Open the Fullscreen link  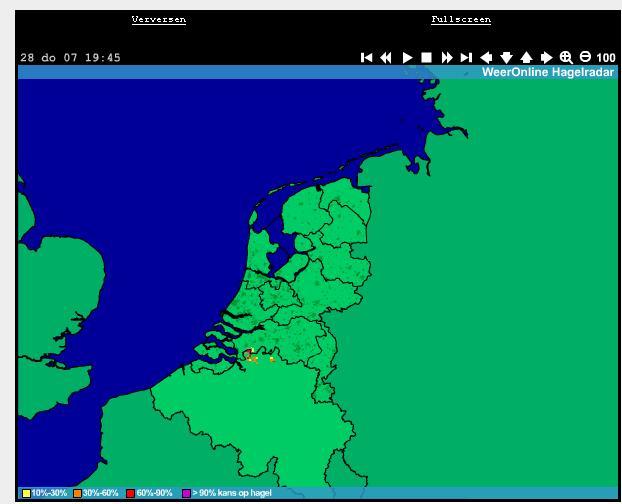(461, 19)
